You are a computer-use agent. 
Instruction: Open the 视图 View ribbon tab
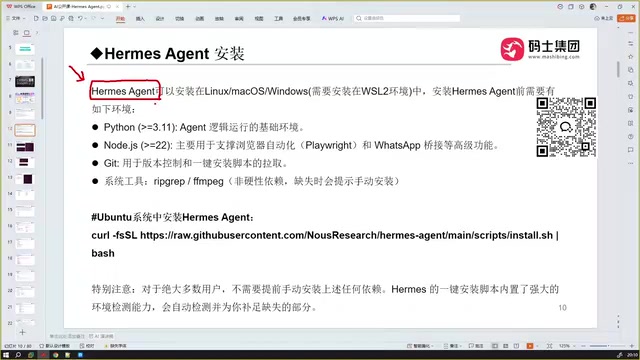coord(259,18)
